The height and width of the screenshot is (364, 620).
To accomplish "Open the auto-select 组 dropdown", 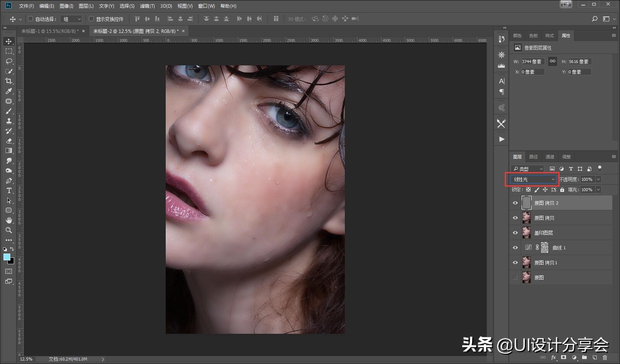I will (x=72, y=19).
